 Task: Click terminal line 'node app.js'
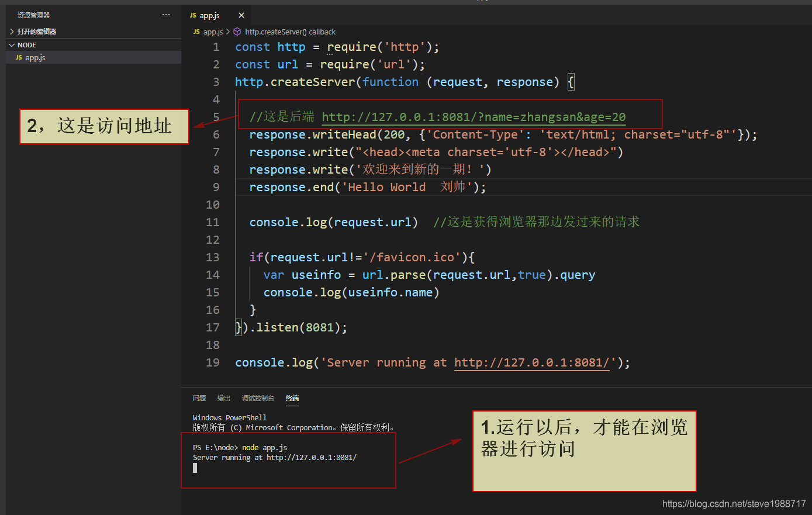click(265, 447)
